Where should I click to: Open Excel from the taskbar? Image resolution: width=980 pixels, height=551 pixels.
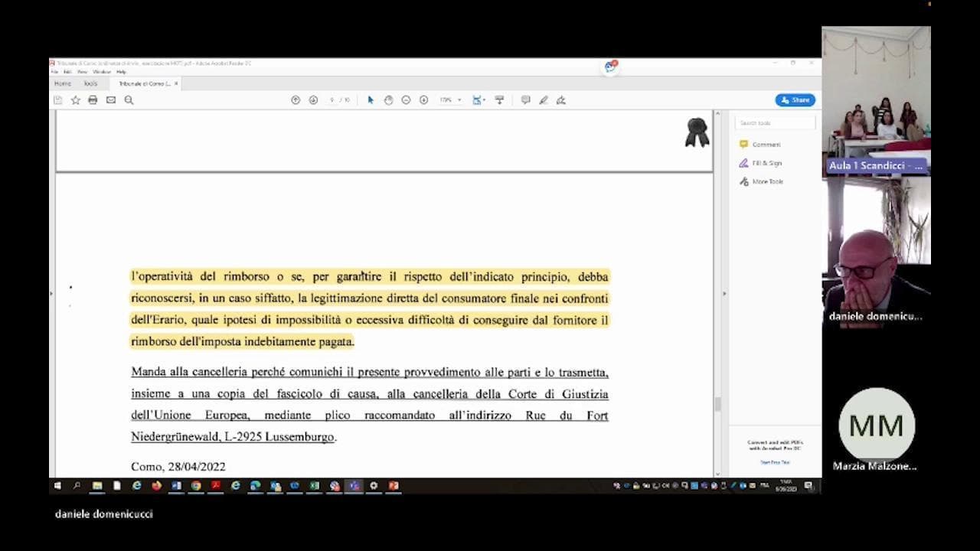(314, 485)
